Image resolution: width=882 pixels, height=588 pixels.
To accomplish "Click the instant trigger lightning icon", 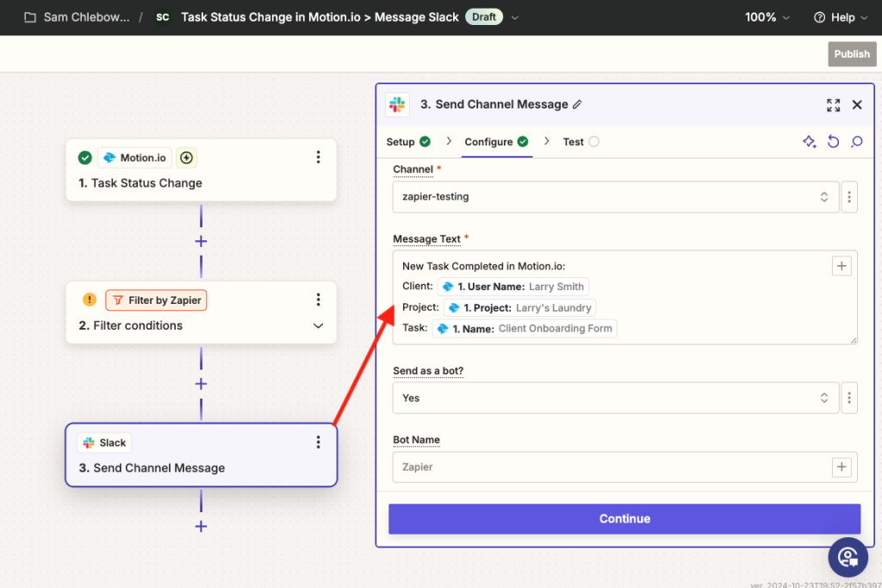I will 186,158.
